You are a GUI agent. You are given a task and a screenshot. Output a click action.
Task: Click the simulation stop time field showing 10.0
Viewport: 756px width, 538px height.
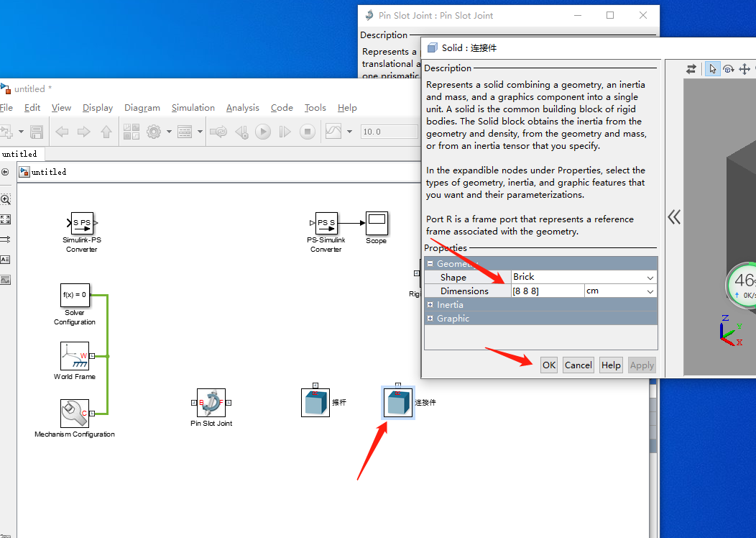point(389,131)
